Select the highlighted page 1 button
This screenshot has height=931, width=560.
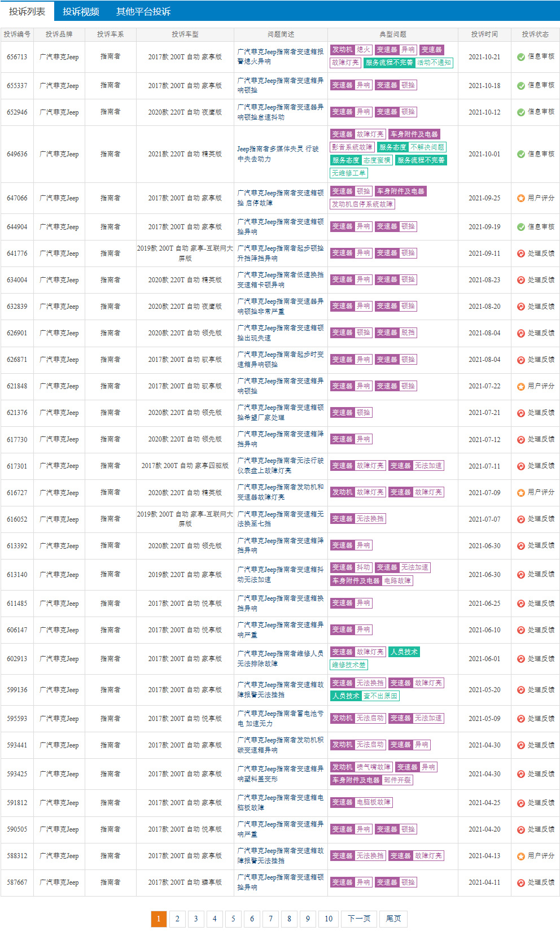pyautogui.click(x=159, y=919)
